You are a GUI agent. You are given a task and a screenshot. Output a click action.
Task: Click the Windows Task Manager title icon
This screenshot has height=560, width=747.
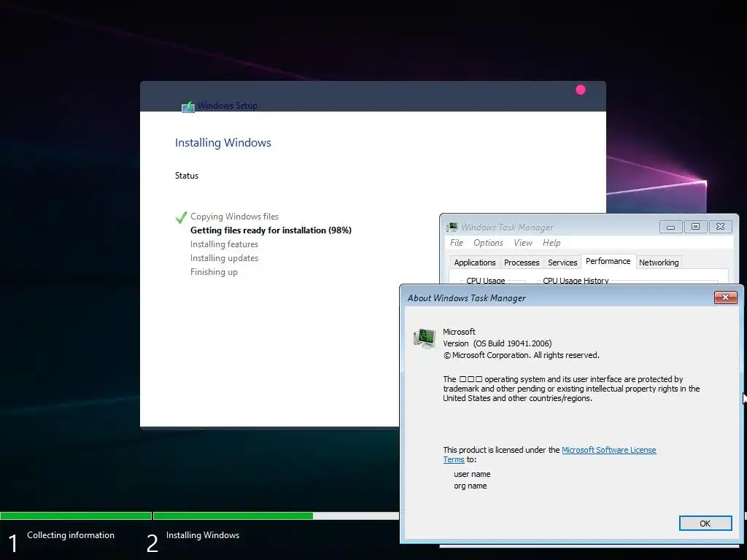452,227
